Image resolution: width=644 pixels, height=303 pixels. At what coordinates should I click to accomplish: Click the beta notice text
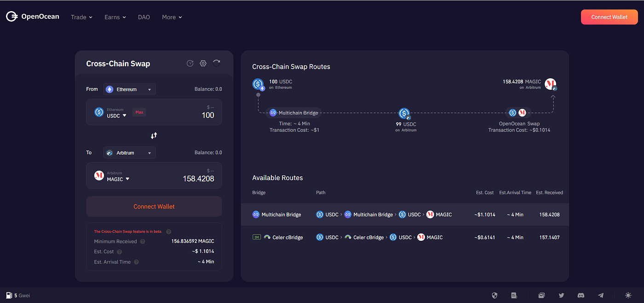(x=128, y=232)
